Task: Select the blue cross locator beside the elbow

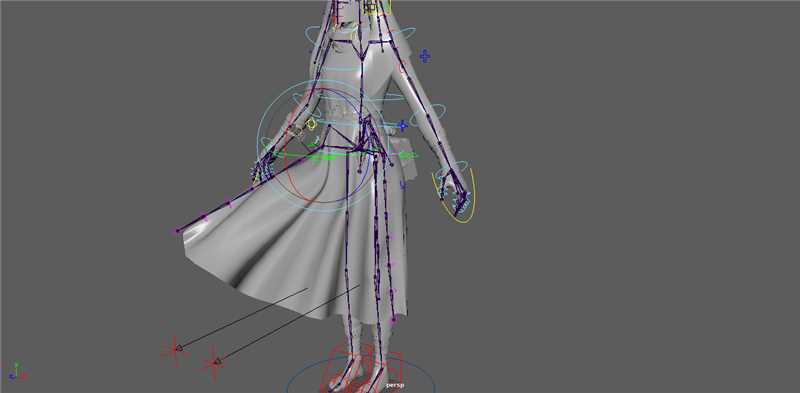Action: point(402,125)
